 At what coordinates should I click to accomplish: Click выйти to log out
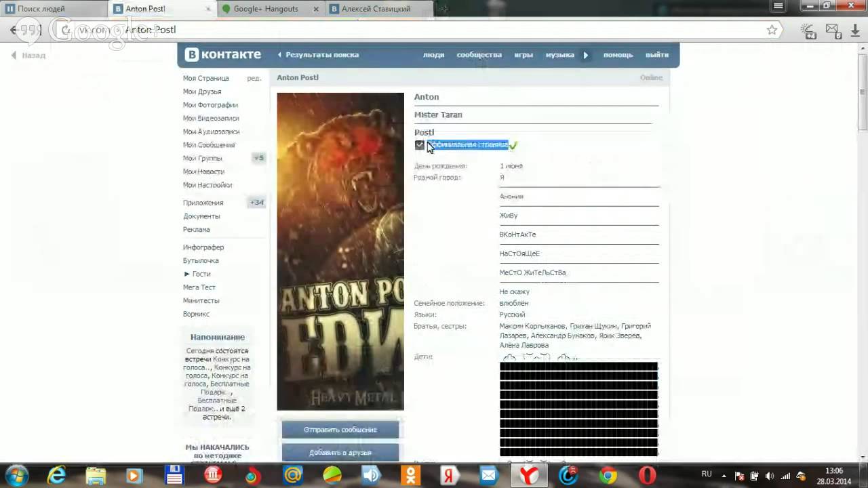(x=657, y=55)
